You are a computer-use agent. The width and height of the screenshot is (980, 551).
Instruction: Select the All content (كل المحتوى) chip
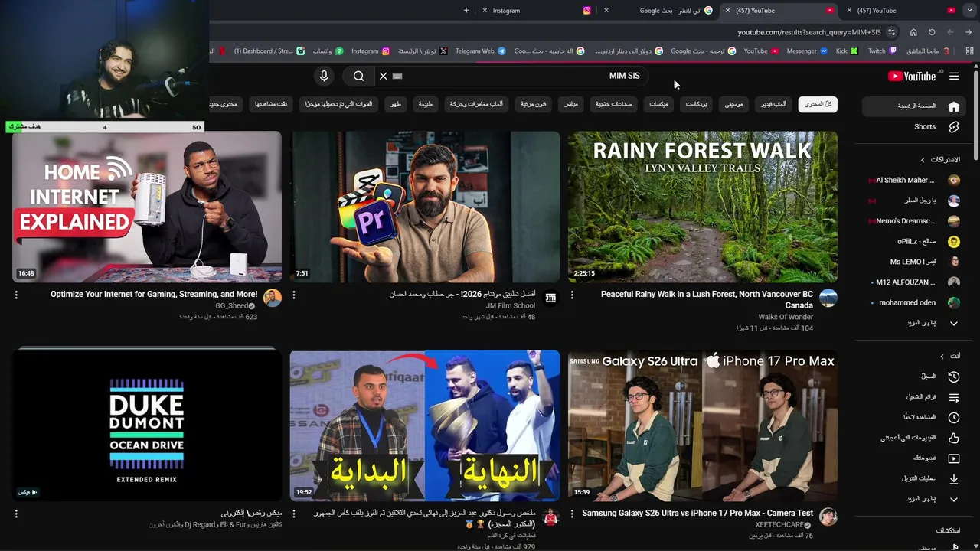point(818,104)
